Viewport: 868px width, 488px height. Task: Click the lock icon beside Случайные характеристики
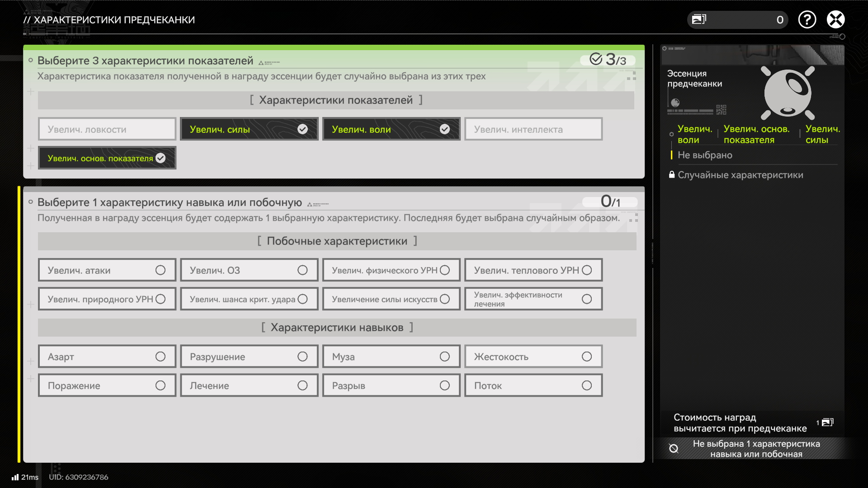click(x=672, y=175)
